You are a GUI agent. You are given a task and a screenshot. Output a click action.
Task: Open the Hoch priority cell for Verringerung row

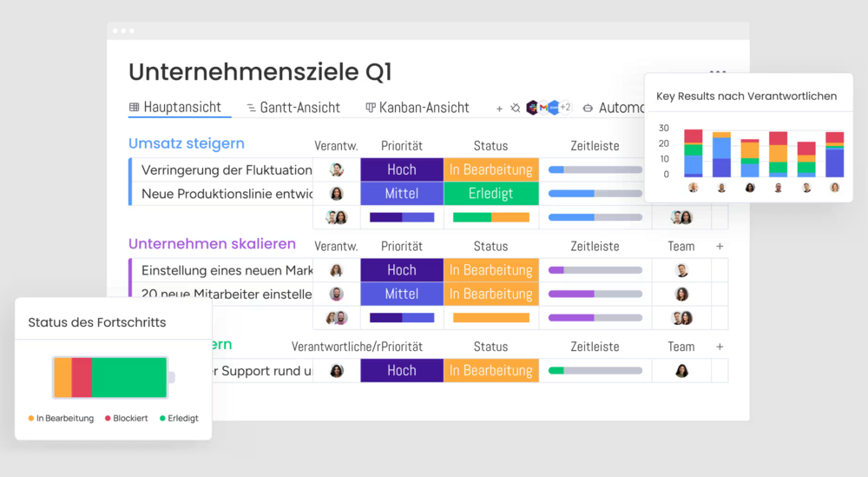click(x=402, y=170)
